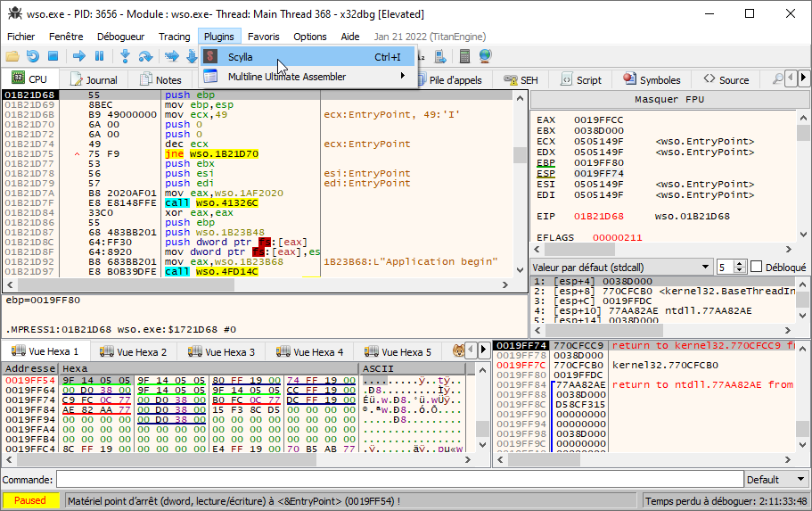Open the Débogueur menu
The height and width of the screenshot is (511, 812).
tap(120, 37)
